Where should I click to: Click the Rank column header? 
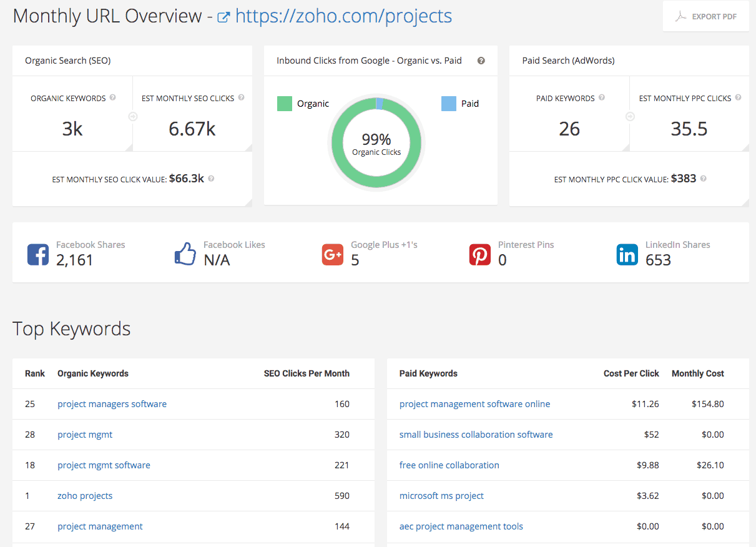click(35, 373)
